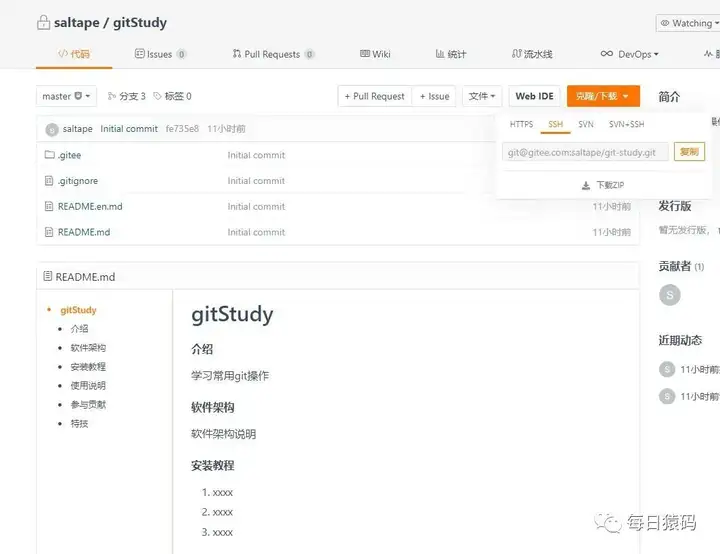The image size is (720, 554).
Task: Jump to 使用说明 in the README outline
Action: pos(88,385)
